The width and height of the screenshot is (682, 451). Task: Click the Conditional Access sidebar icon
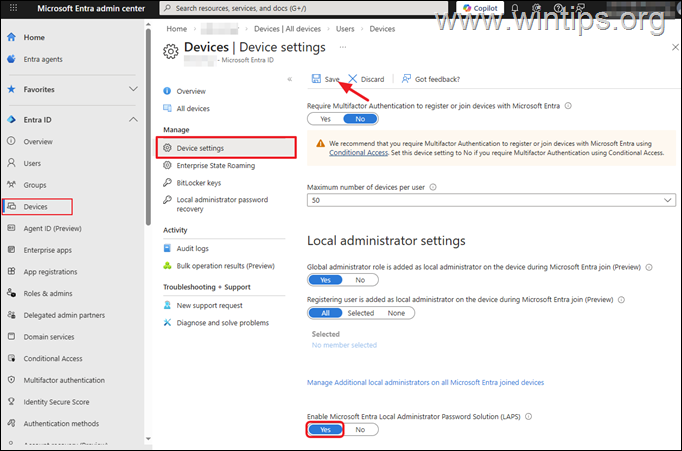[x=12, y=358]
